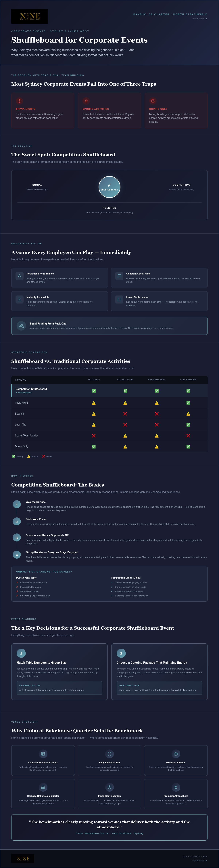Click the Premium Feel column header
The image size is (219, 868).
[x=157, y=380]
